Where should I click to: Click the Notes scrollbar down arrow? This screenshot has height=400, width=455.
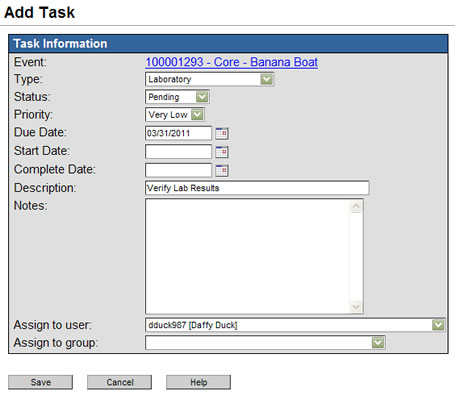coord(356,306)
